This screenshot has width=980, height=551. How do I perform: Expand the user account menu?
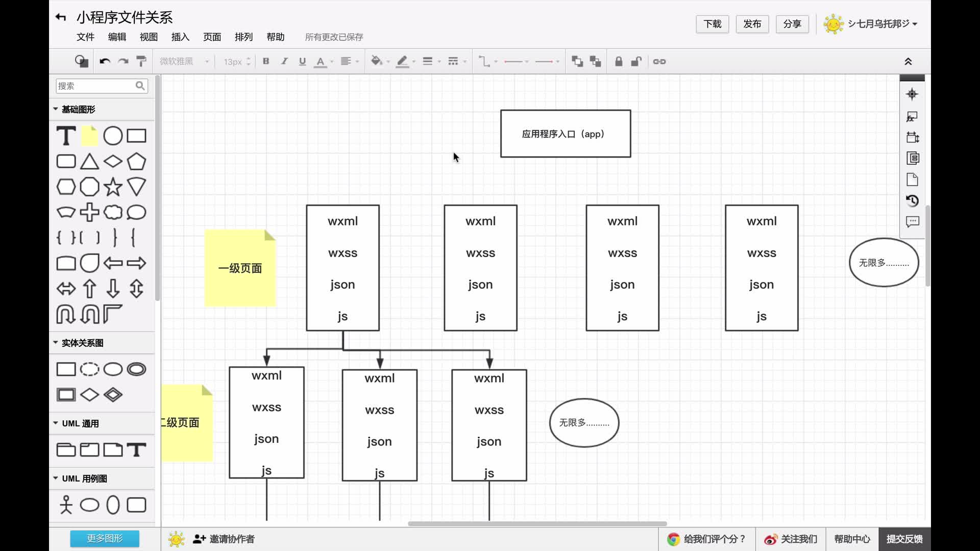(x=878, y=23)
